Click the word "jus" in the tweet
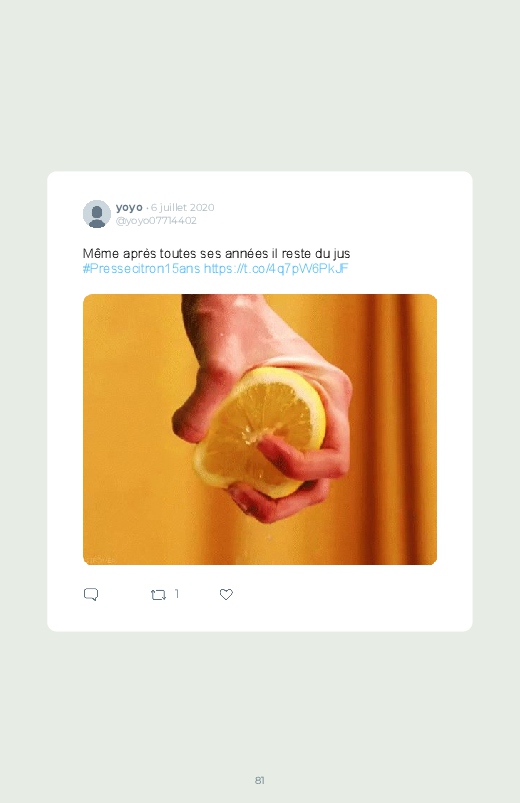Image resolution: width=520 pixels, height=803 pixels. click(x=342, y=253)
